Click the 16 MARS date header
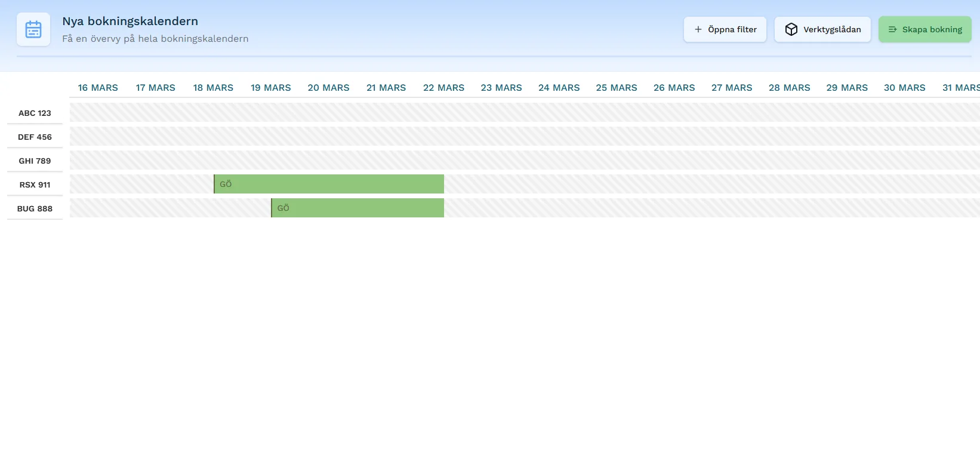This screenshot has width=980, height=473. point(98,87)
